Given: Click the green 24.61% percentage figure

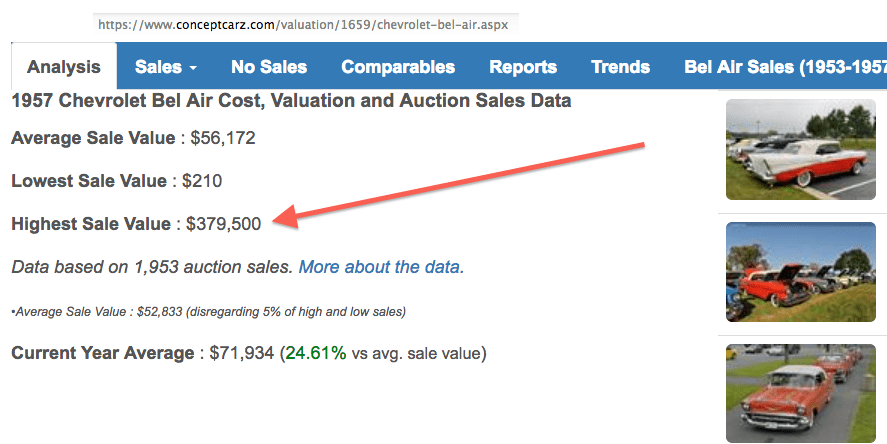Looking at the screenshot, I should (315, 353).
